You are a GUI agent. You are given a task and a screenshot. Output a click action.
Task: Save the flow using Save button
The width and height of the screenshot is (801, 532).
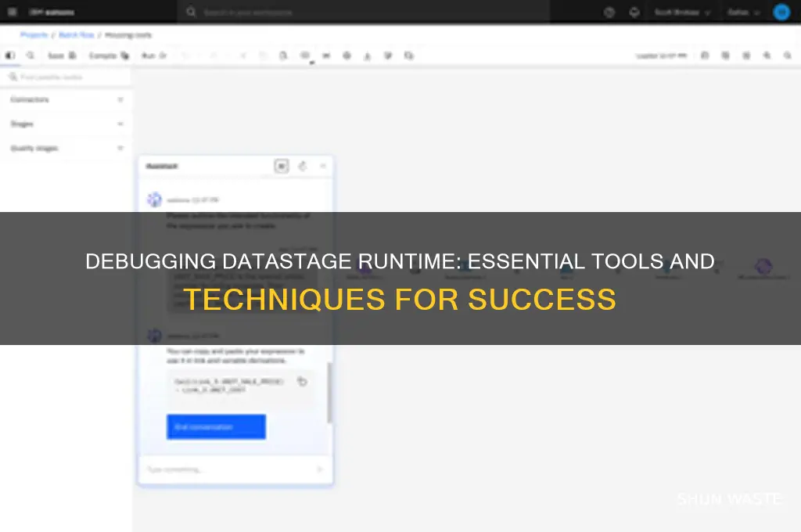(62, 56)
